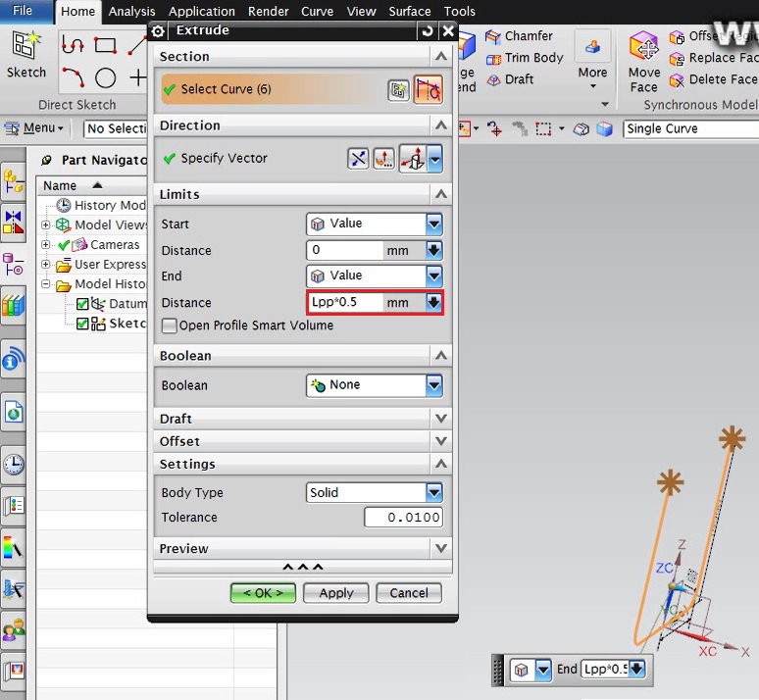Switch to the Application tab
Screen dimensions: 759x700
pyautogui.click(x=201, y=11)
